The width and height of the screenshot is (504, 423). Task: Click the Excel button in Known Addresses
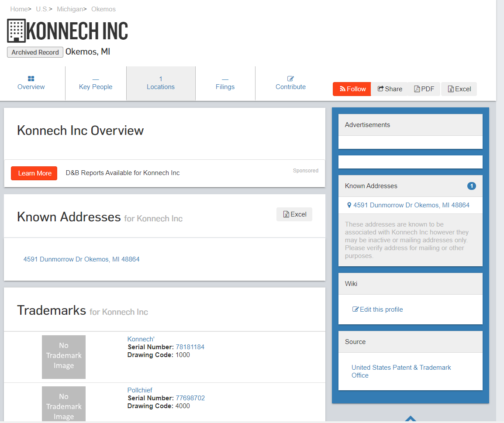(x=294, y=214)
